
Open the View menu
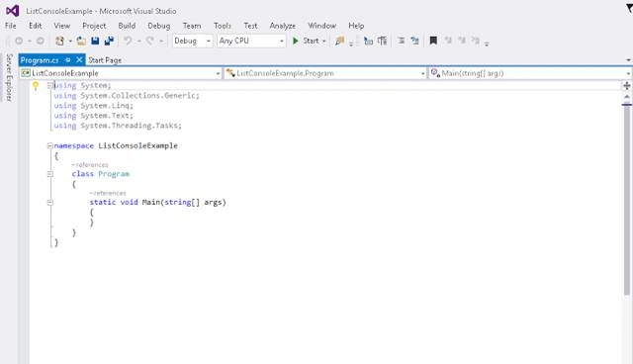[x=61, y=26]
